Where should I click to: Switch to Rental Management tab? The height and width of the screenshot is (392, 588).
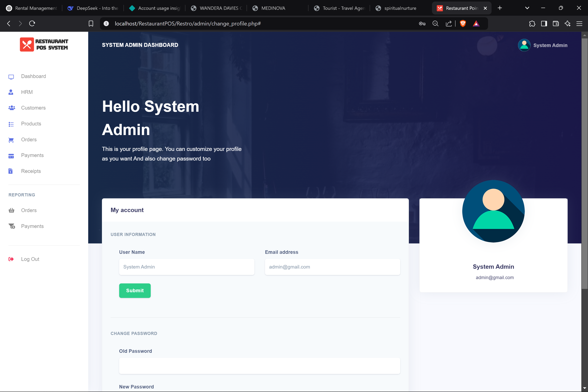32,8
